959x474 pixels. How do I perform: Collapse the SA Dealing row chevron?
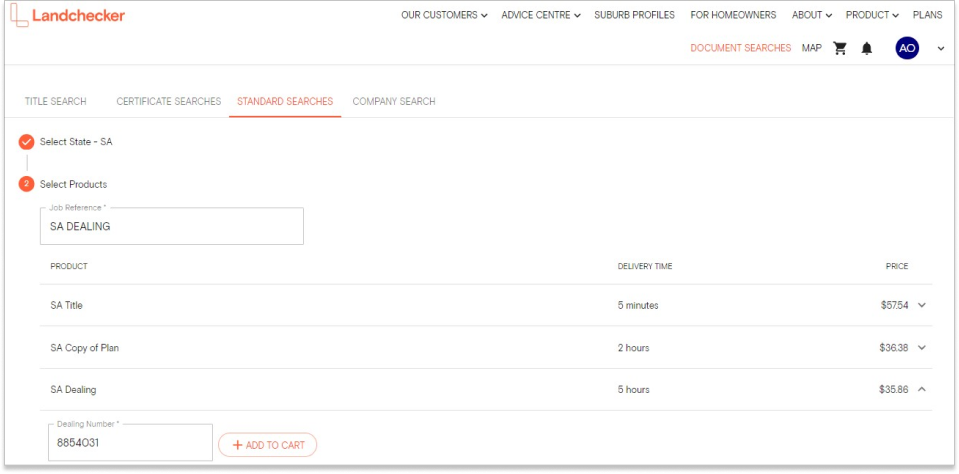pos(922,390)
